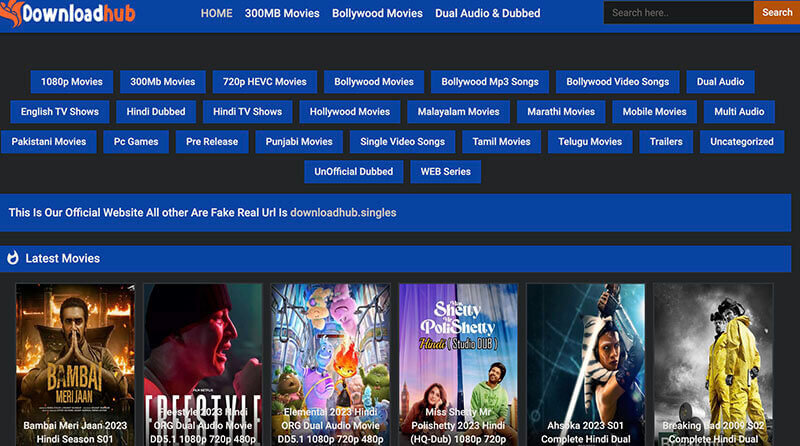The width and height of the screenshot is (800, 446).
Task: Go to 300MB Movies in navigation bar
Action: (282, 13)
